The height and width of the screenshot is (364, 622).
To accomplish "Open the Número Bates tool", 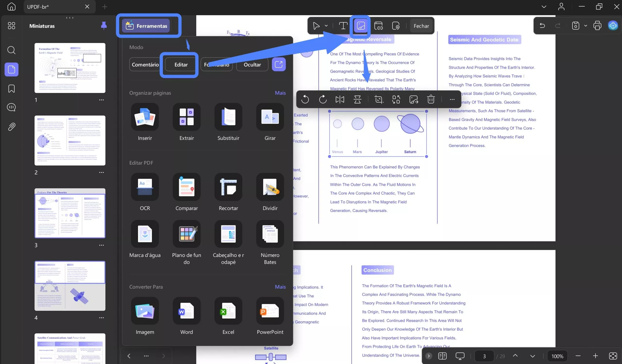I will (270, 234).
